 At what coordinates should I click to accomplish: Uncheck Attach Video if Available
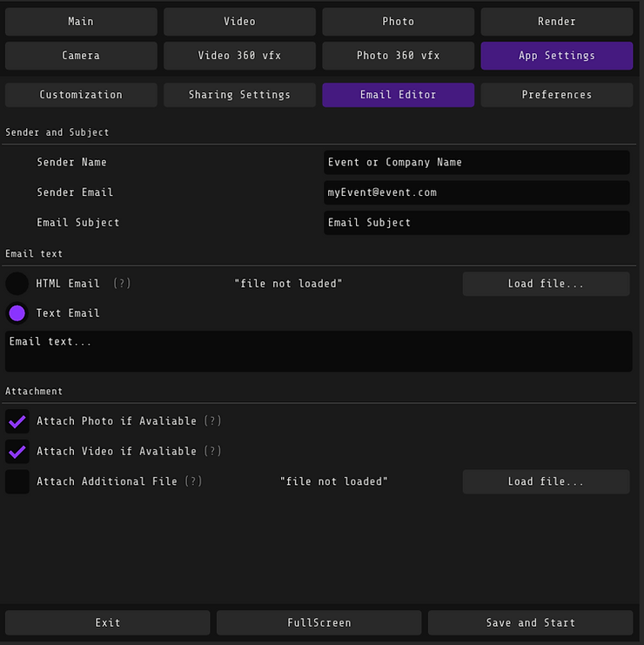click(17, 452)
